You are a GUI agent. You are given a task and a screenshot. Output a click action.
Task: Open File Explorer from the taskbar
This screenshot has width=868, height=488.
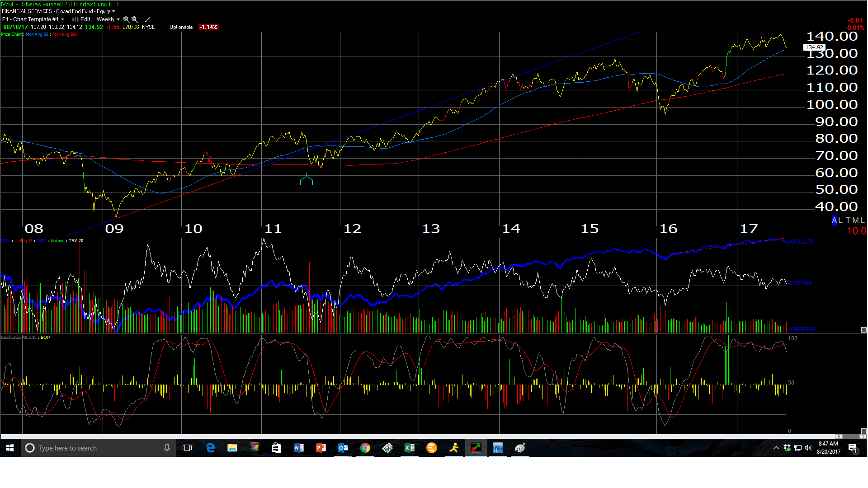[x=232, y=448]
